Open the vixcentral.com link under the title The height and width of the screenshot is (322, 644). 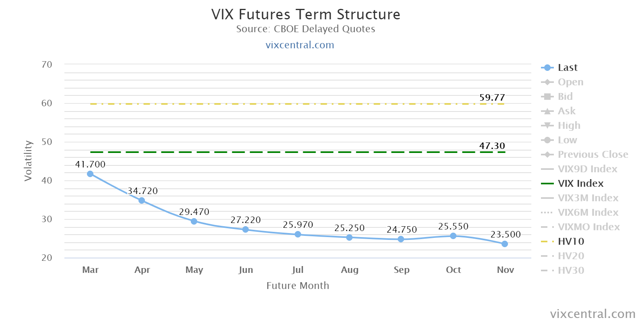[300, 45]
